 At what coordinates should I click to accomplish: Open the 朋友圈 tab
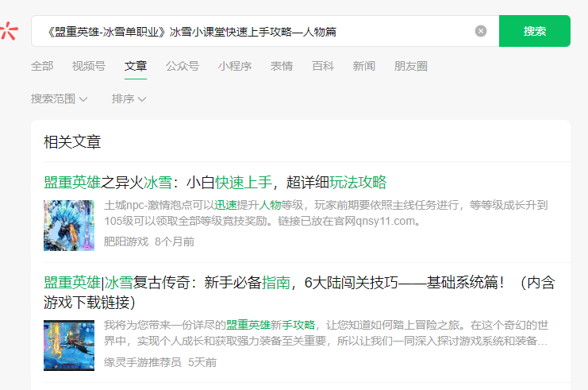pyautogui.click(x=410, y=67)
